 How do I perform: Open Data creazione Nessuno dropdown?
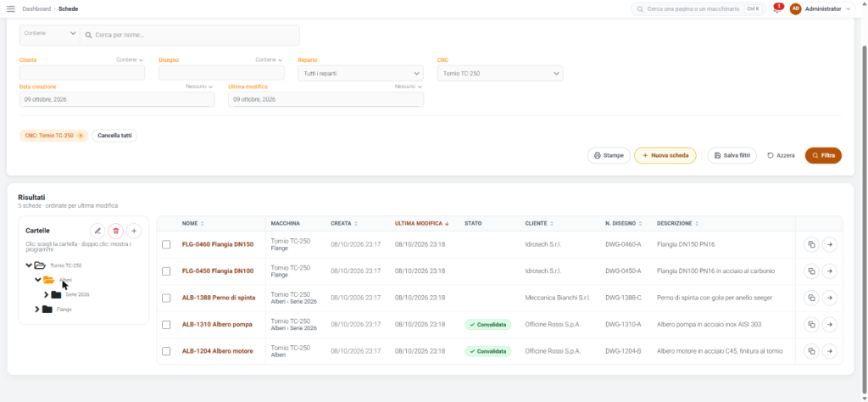tap(199, 87)
